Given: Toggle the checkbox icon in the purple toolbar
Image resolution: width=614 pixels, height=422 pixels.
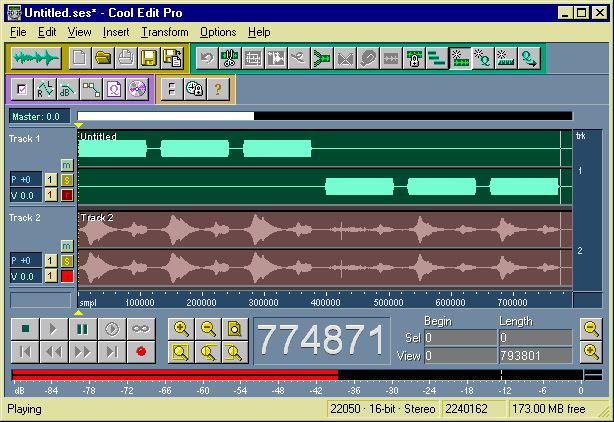Looking at the screenshot, I should tap(22, 89).
